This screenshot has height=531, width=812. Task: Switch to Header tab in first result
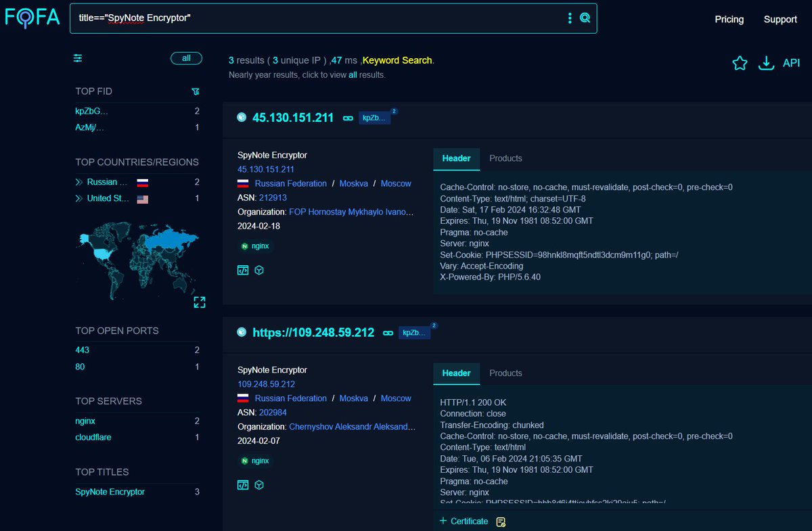click(456, 158)
